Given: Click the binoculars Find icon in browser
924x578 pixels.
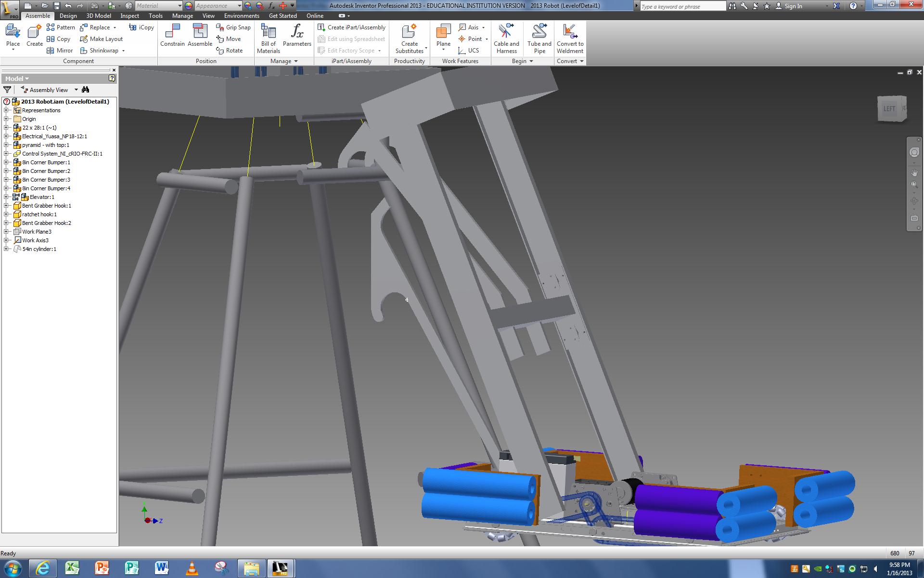Looking at the screenshot, I should (x=86, y=90).
